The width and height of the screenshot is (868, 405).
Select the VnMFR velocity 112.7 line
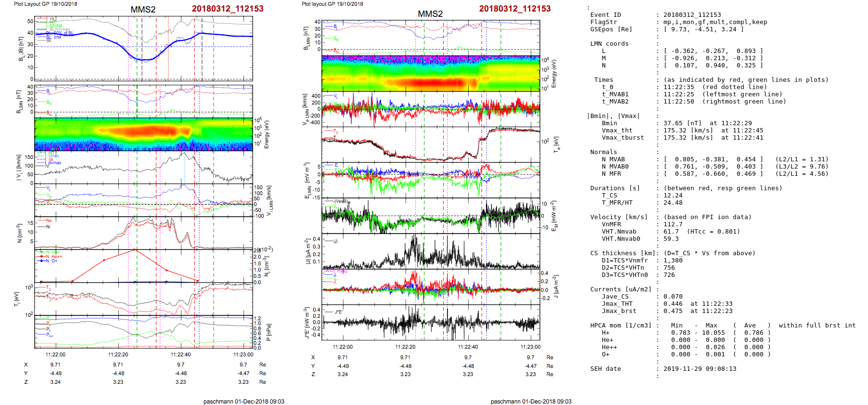click(x=642, y=224)
